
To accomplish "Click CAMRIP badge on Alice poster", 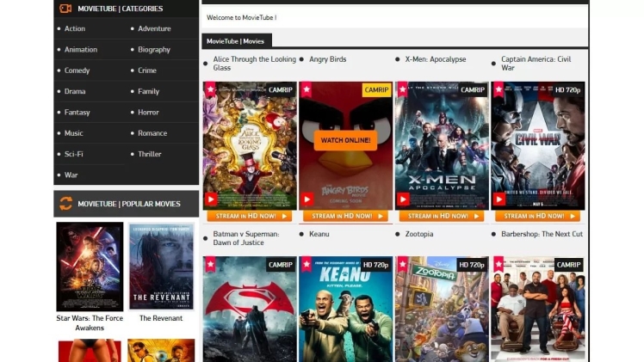I will 281,89.
